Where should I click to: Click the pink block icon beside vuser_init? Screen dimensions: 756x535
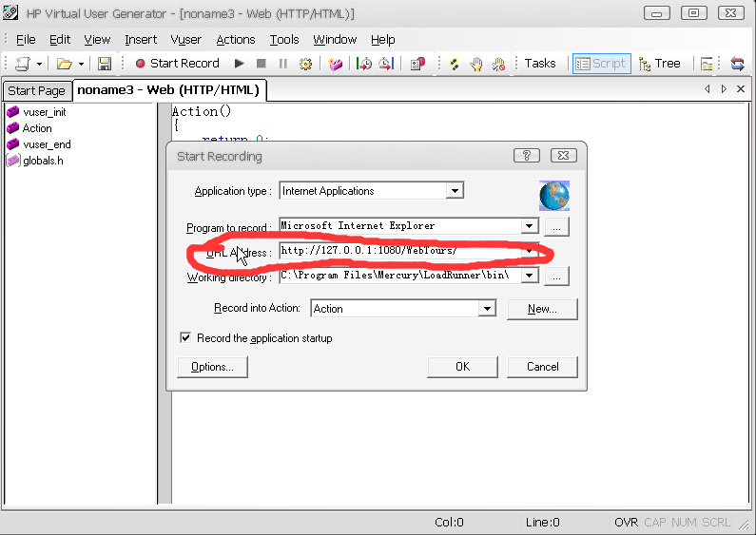coord(13,112)
